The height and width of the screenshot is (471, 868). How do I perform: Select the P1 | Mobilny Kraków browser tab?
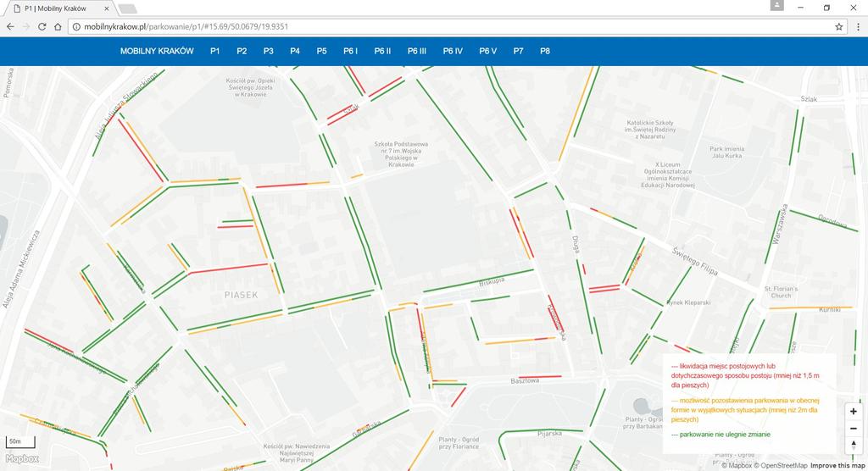point(60,8)
